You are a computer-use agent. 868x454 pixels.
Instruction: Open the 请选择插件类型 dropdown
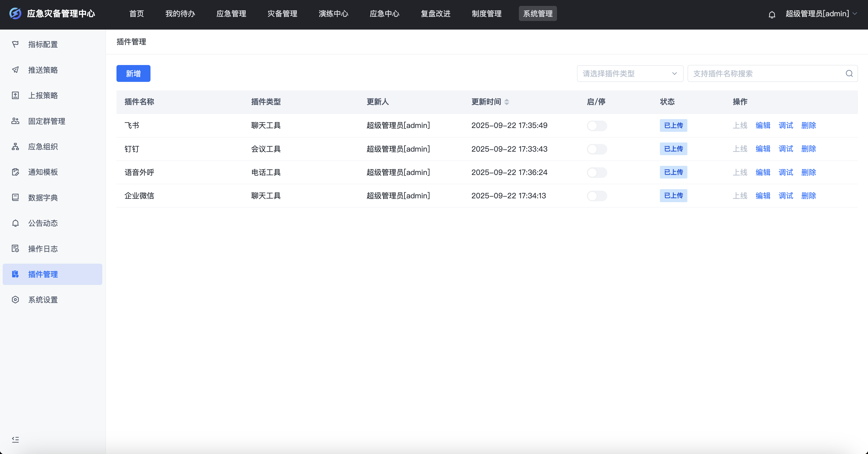coord(629,73)
